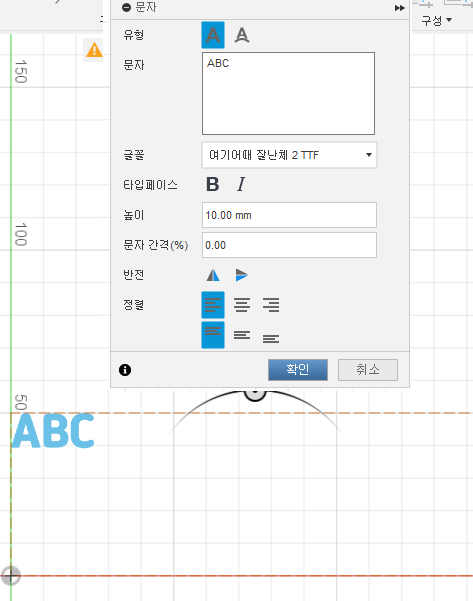Toggle Italic typeface
Screen dimensions: 473x601
pyautogui.click(x=241, y=184)
